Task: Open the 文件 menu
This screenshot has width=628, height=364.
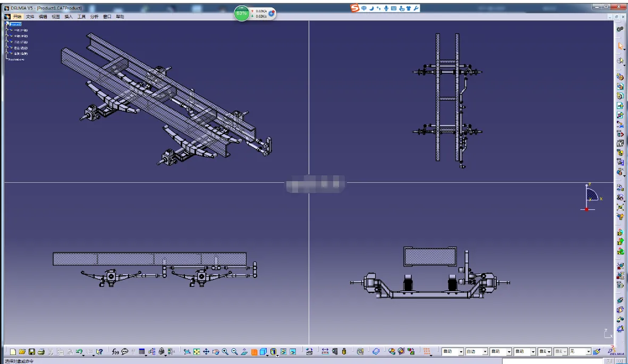Action: (x=30, y=16)
